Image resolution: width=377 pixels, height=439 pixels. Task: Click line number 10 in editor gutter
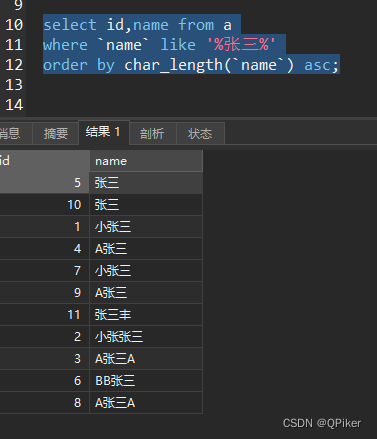click(14, 25)
